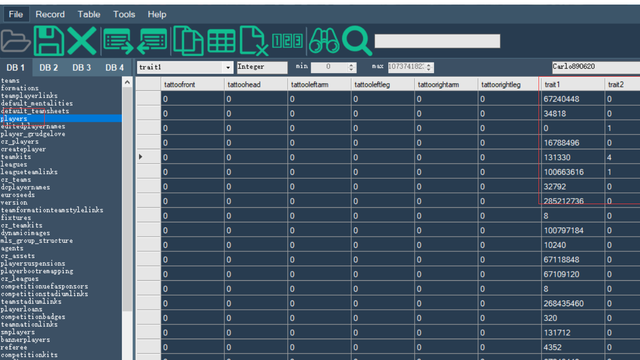Click the table grid icon

tap(222, 41)
